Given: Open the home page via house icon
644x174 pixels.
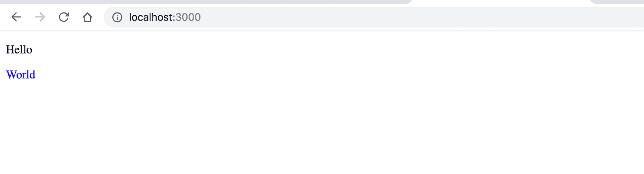Looking at the screenshot, I should tap(87, 17).
